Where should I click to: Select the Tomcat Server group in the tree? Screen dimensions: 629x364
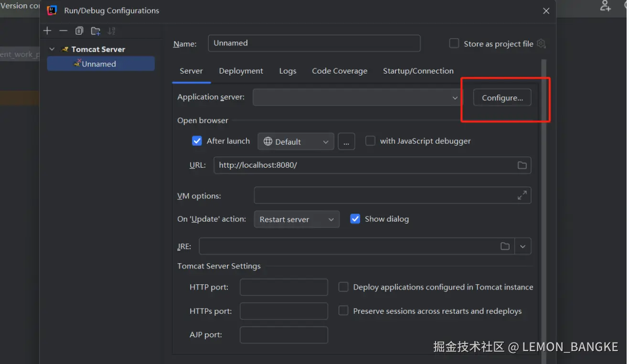[98, 49]
